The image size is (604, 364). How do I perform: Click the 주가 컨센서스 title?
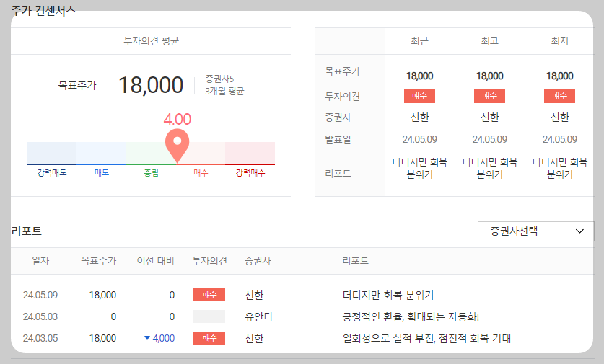click(x=43, y=10)
